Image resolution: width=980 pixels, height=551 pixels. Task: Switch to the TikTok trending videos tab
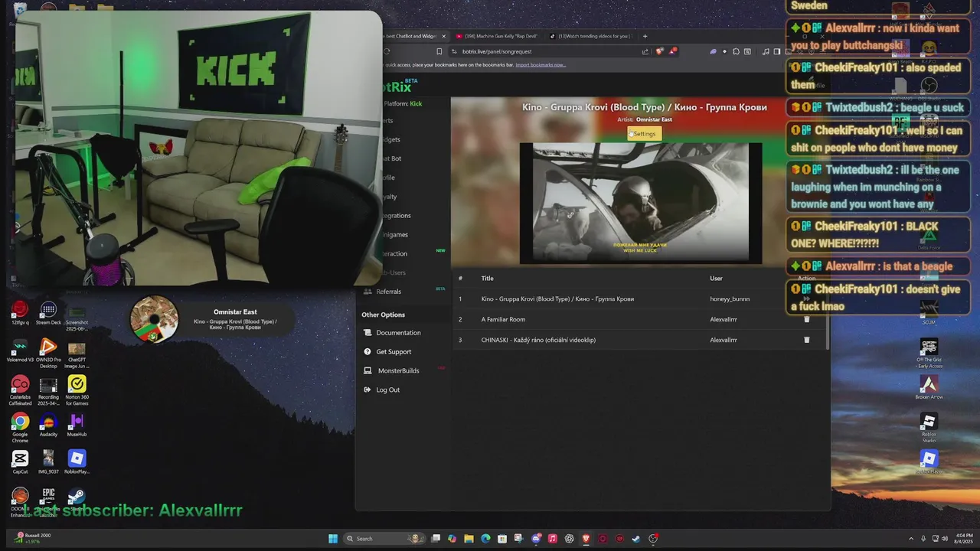tap(591, 36)
